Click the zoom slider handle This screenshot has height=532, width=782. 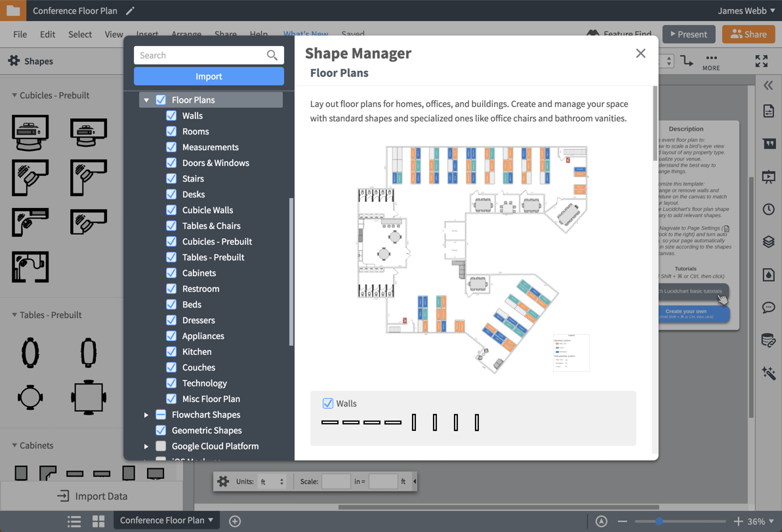(x=659, y=522)
